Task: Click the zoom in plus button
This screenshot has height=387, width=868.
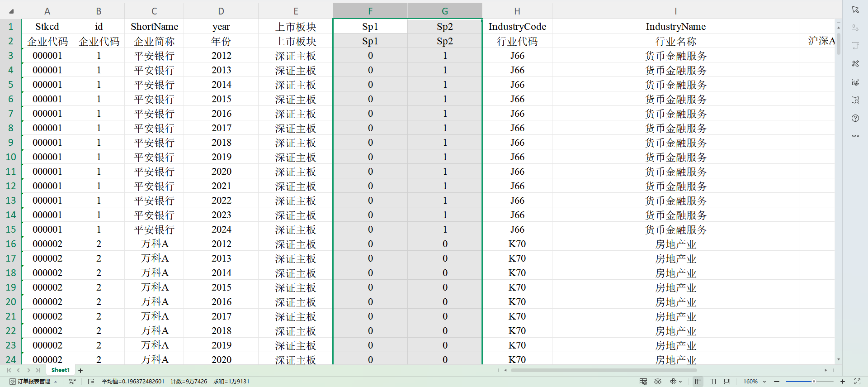Action: pos(843,382)
